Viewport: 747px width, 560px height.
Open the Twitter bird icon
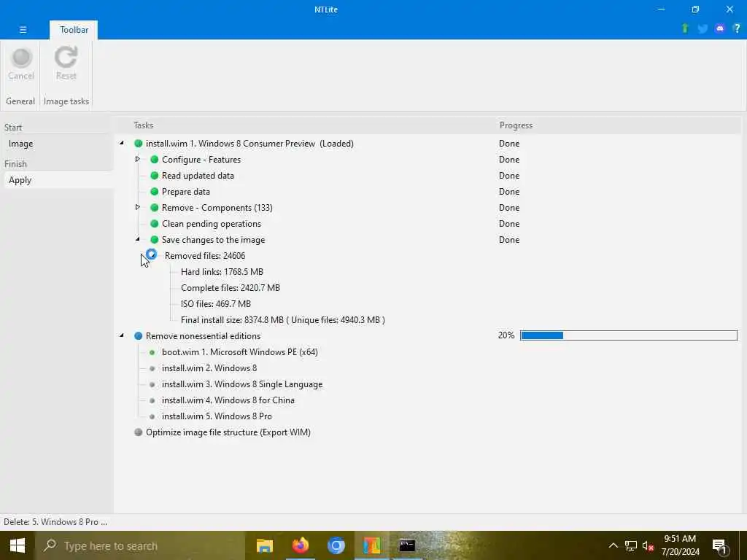[x=703, y=28]
